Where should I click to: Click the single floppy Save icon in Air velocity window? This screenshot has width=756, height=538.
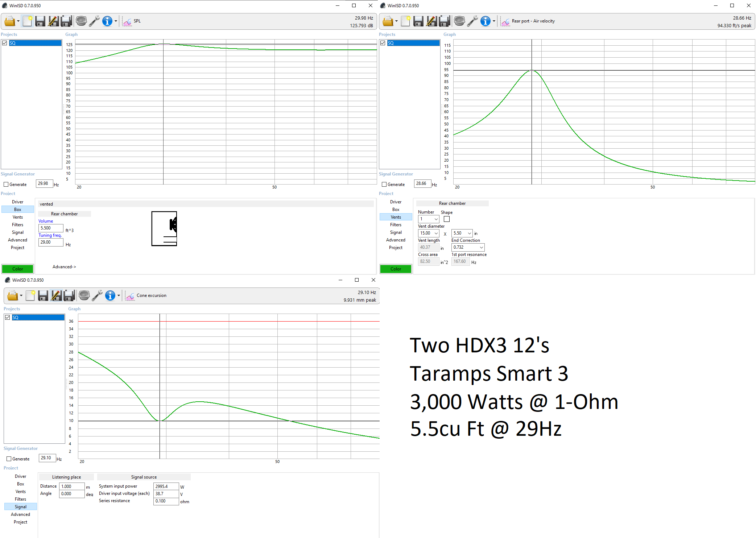coord(418,21)
